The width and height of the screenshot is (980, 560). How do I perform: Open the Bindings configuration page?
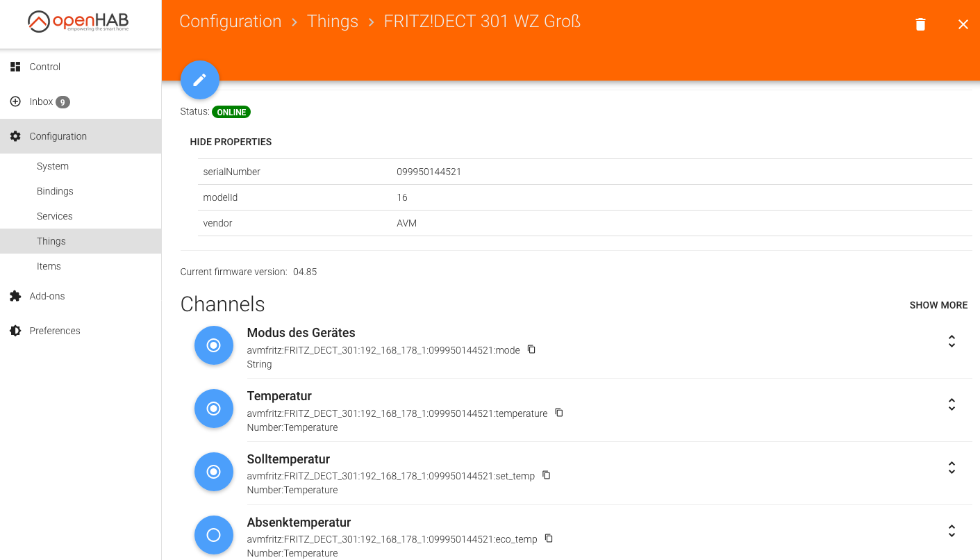point(55,191)
